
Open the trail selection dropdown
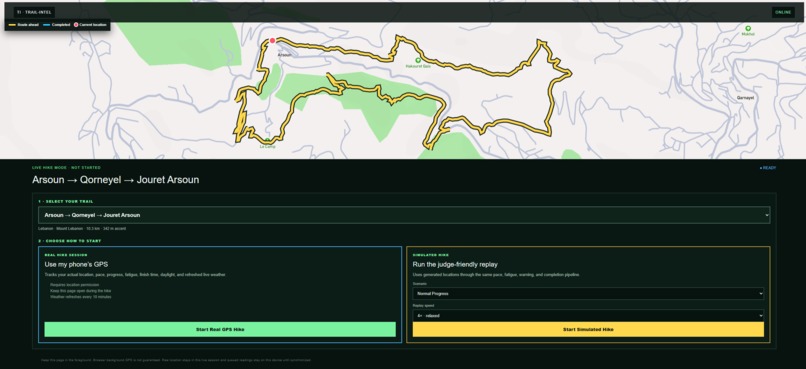(x=404, y=215)
